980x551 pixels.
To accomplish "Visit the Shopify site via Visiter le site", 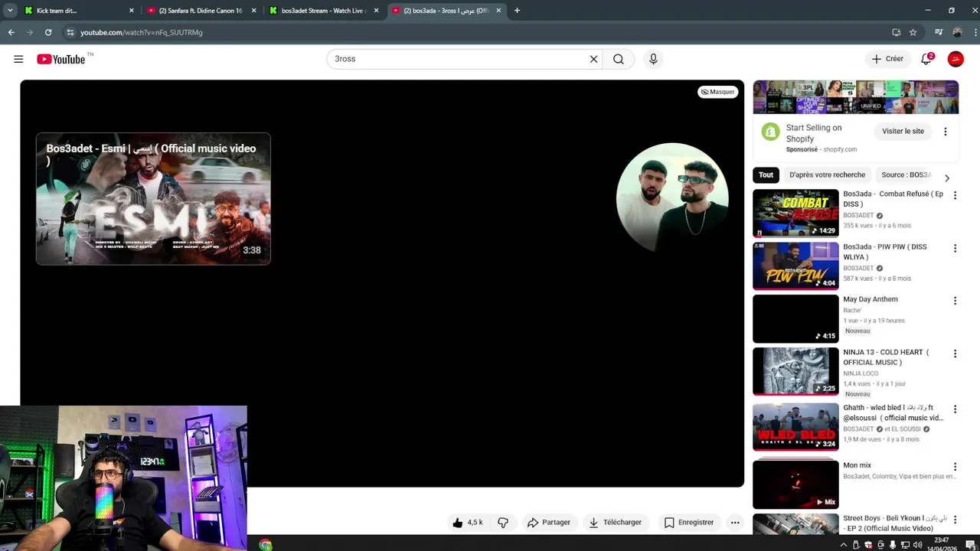I will 903,131.
